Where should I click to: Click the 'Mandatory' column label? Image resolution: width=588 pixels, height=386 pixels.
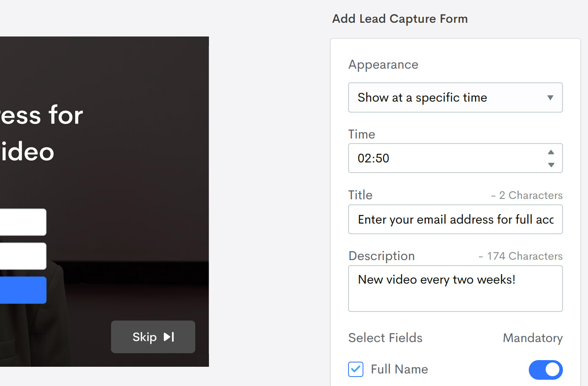pyautogui.click(x=533, y=338)
